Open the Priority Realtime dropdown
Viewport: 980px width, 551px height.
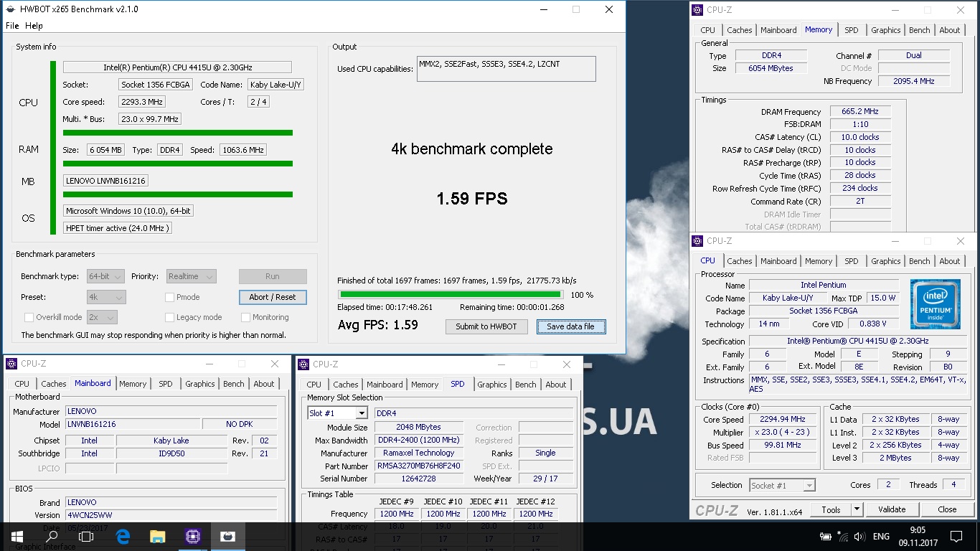pyautogui.click(x=191, y=276)
